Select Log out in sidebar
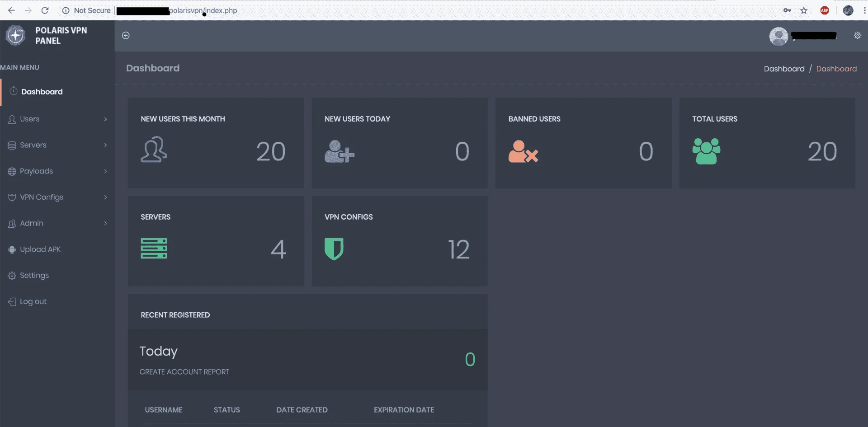The image size is (868, 427). pyautogui.click(x=57, y=302)
